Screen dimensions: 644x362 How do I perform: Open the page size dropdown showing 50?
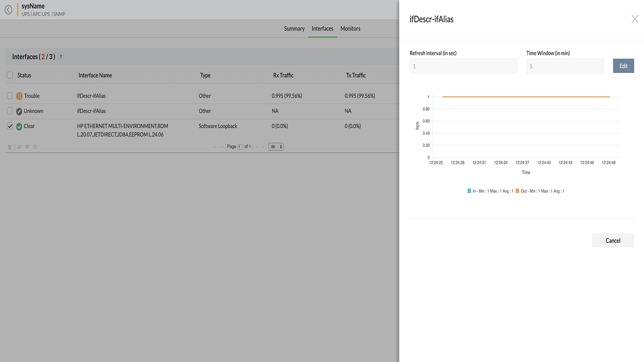point(275,147)
